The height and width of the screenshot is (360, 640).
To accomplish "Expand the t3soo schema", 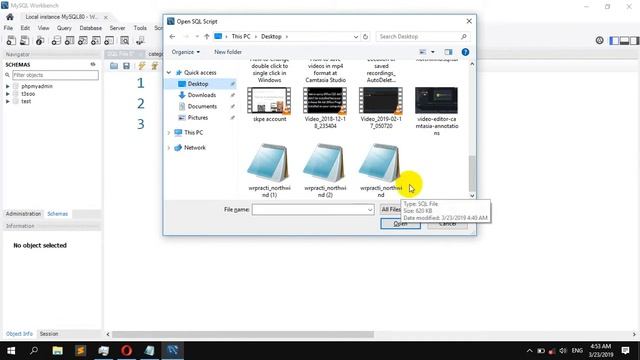I will click(8, 93).
